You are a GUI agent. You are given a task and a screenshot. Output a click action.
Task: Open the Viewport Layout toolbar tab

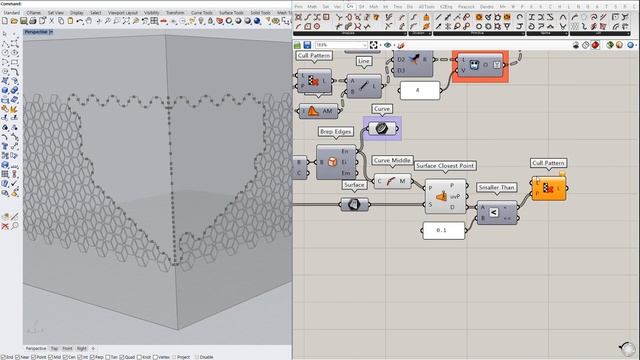pos(122,13)
